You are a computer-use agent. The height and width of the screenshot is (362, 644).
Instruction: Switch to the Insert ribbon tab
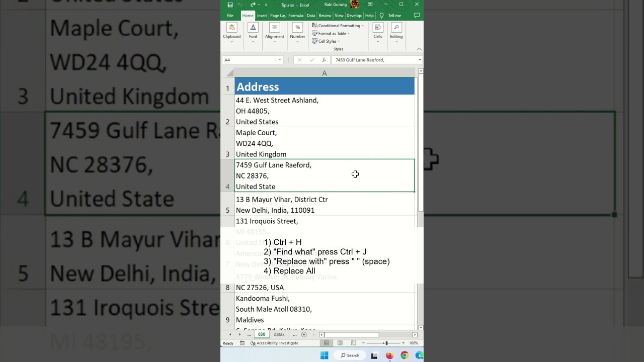click(x=262, y=16)
